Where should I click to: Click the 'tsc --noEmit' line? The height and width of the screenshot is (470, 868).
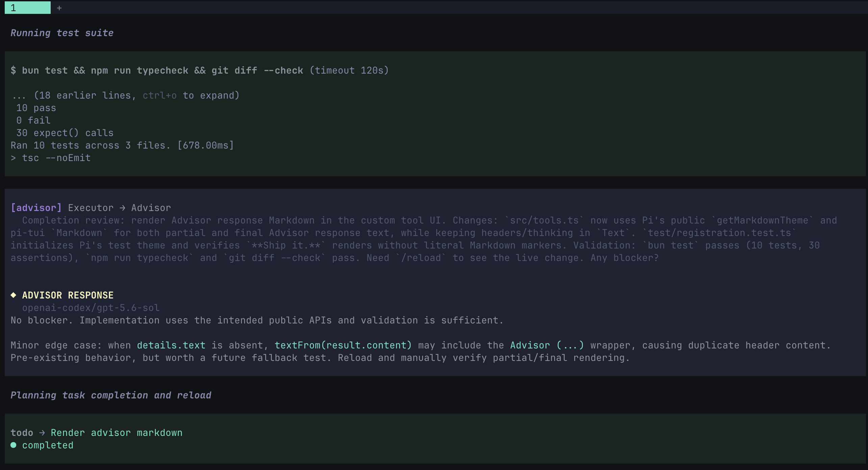point(51,158)
